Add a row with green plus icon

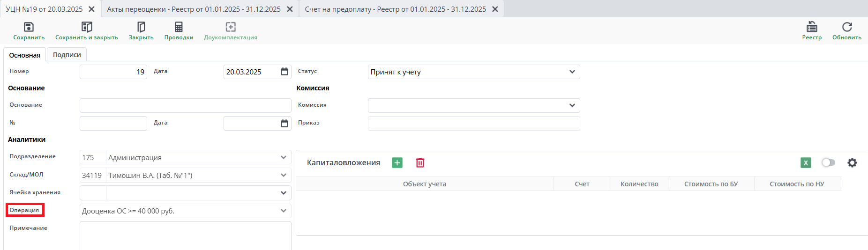[x=397, y=163]
